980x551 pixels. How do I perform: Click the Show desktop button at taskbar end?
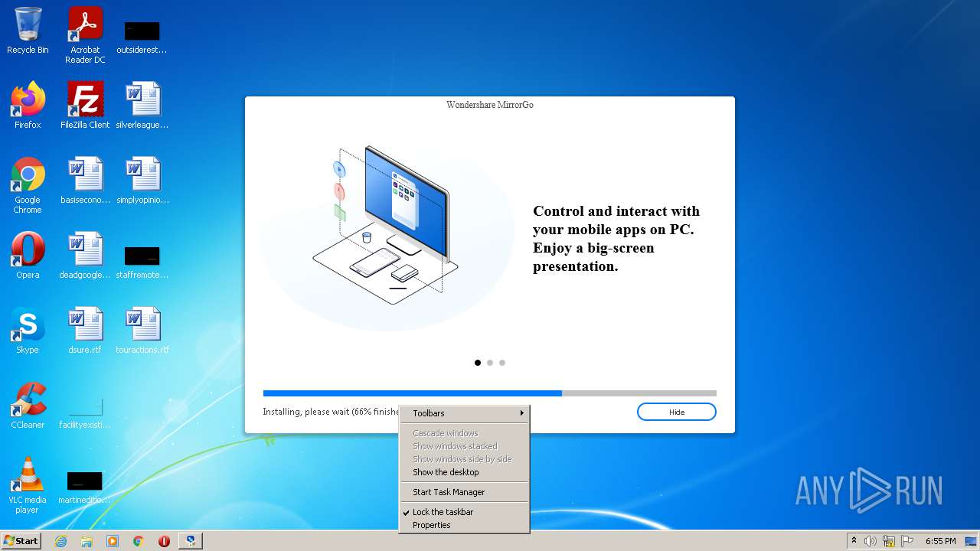[972, 541]
